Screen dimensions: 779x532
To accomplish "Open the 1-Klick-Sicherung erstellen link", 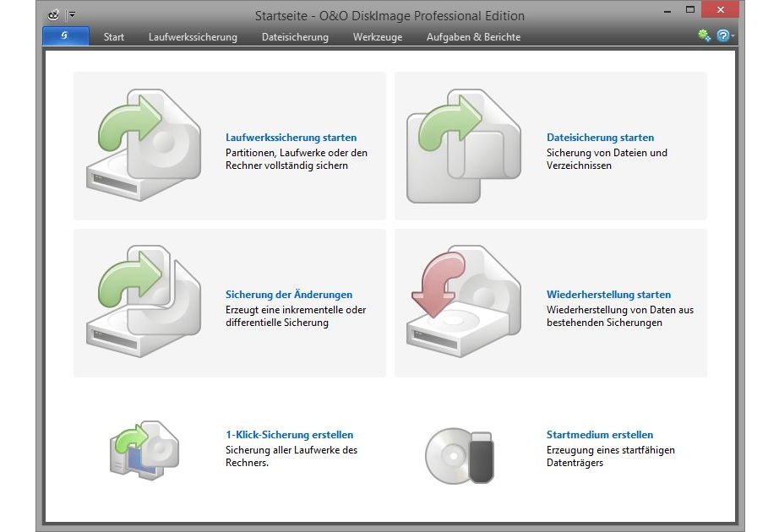I will tap(290, 435).
